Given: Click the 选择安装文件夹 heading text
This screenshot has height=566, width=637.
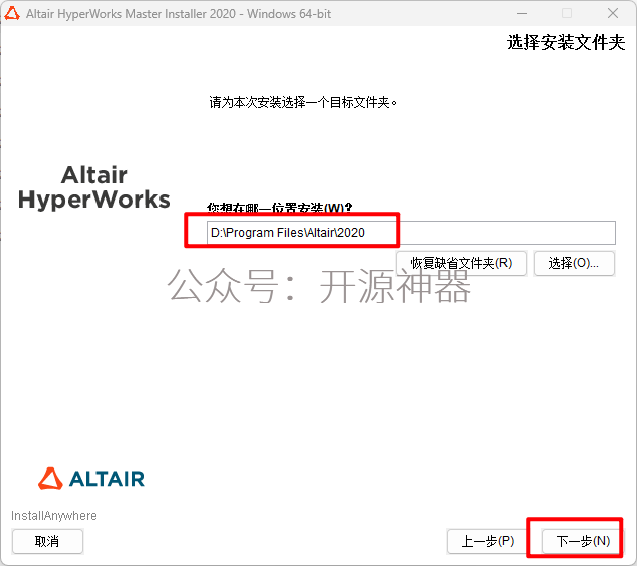Looking at the screenshot, I should [566, 42].
